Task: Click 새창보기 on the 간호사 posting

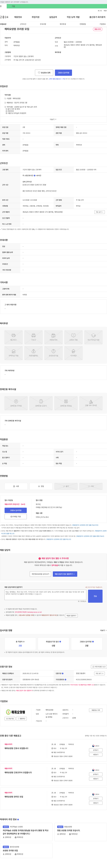Action: point(96,754)
